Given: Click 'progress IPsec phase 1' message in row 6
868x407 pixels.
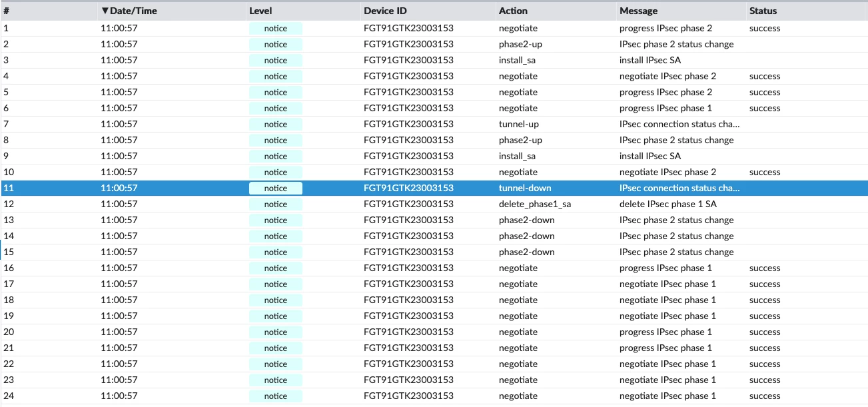Looking at the screenshot, I should [665, 108].
